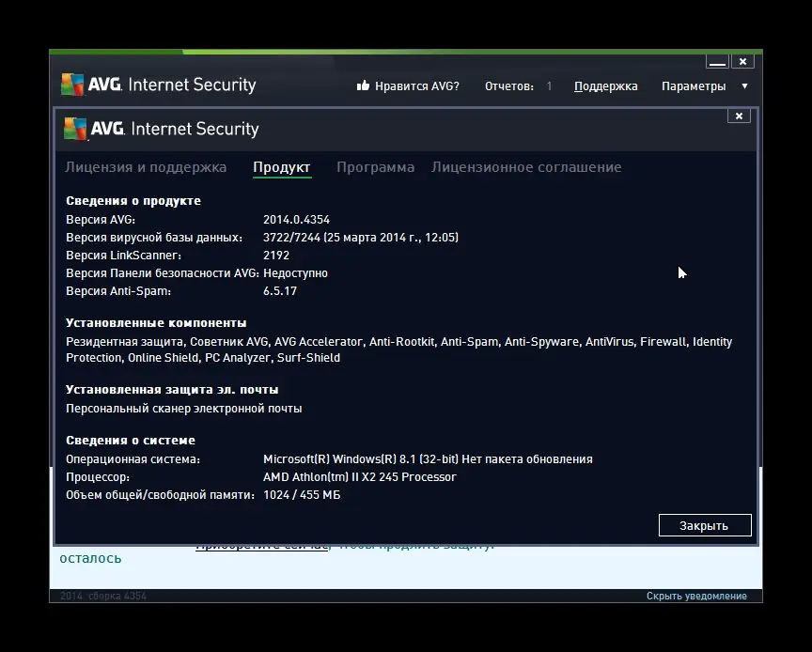Click the Нравится AVG? label
Viewport: 812px width, 652px height.
tap(417, 86)
